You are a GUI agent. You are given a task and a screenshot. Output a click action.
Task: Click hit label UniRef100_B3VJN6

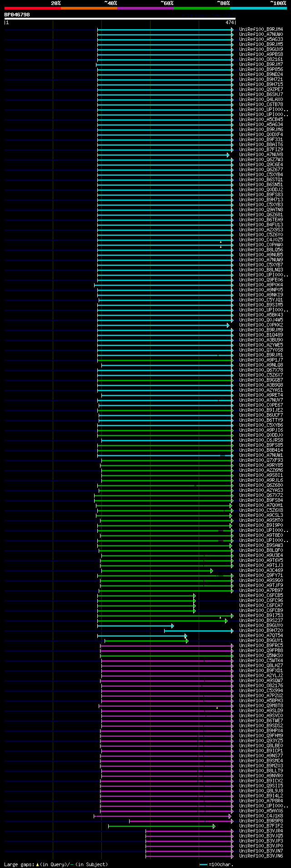pyautogui.click(x=261, y=856)
